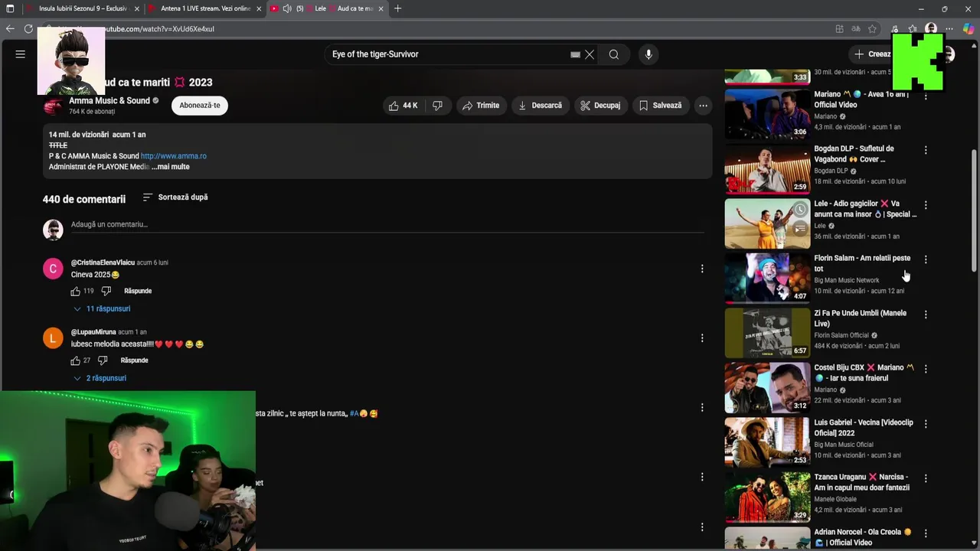
Task: Clear the search box with the X
Action: (590, 54)
